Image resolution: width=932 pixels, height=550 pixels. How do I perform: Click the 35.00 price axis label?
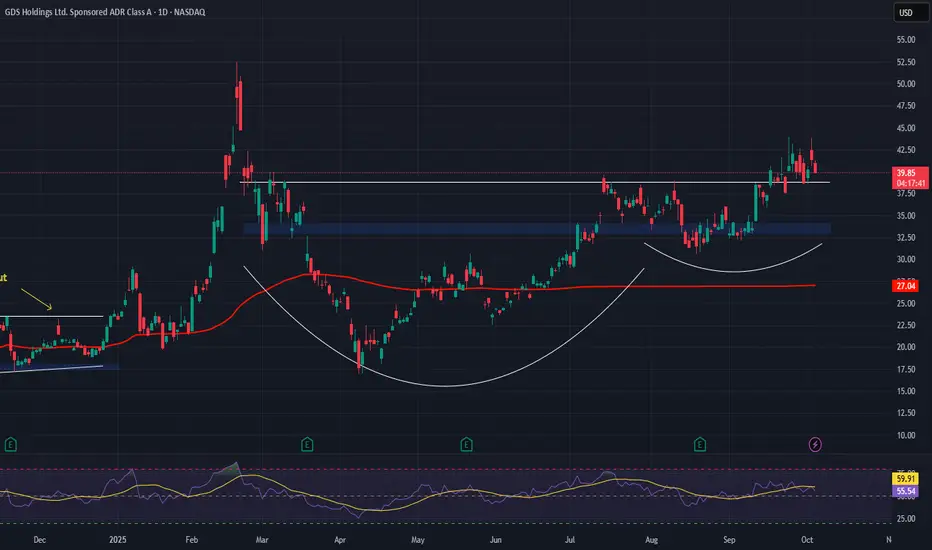pos(906,215)
